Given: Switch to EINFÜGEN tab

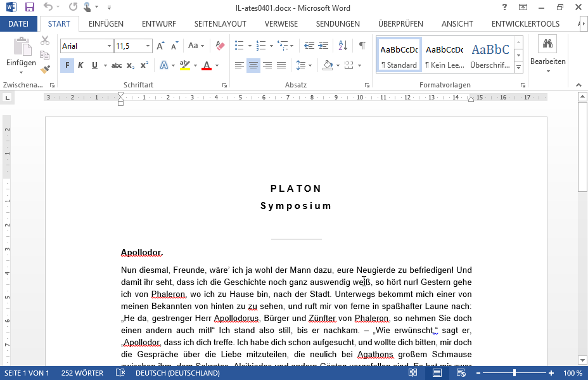Looking at the screenshot, I should click(x=106, y=23).
